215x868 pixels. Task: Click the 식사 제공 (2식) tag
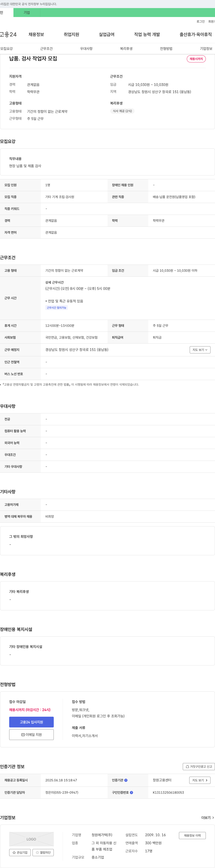click(122, 111)
